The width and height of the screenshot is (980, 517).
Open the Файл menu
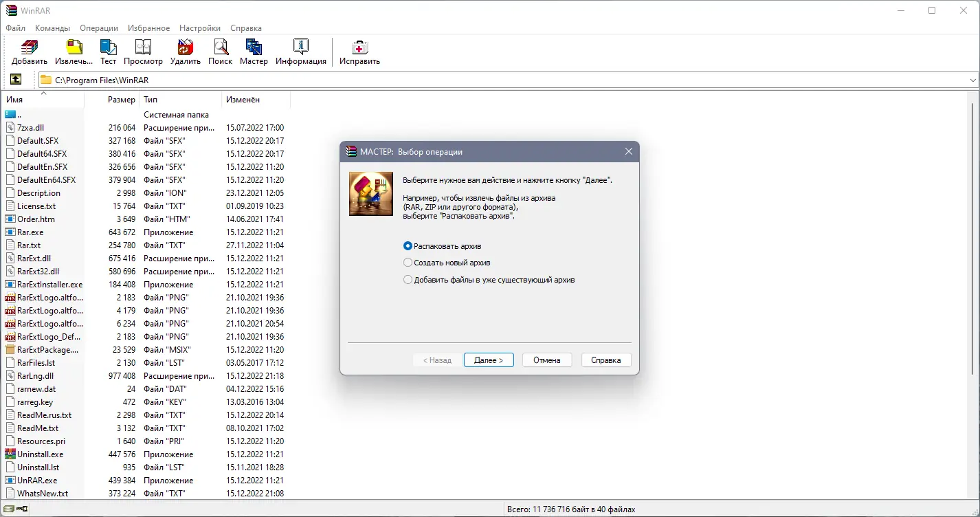(x=15, y=28)
